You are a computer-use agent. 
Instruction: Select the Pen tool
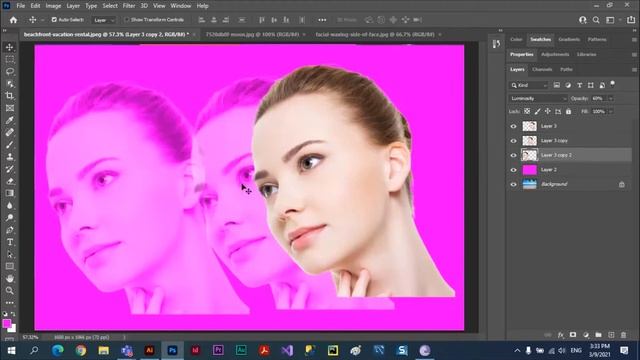pos(9,230)
